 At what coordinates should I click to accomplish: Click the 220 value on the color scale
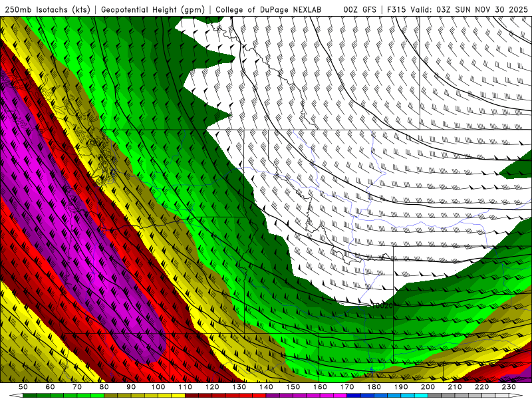tap(481, 387)
